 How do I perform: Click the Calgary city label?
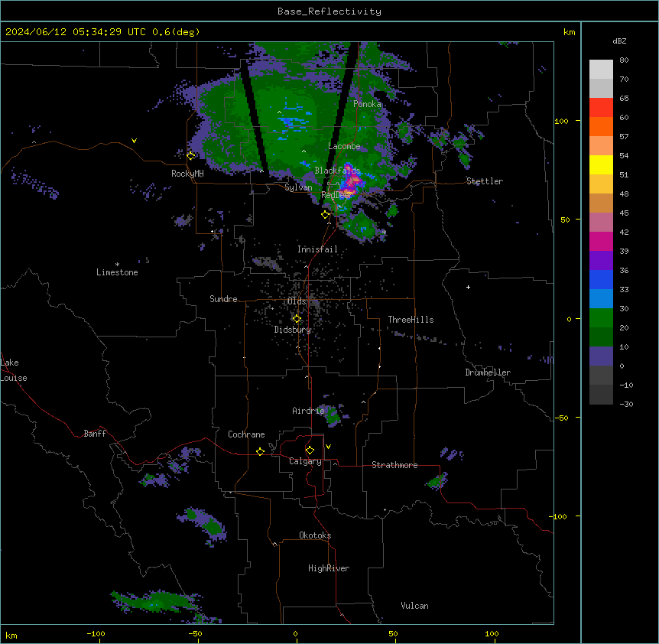pyautogui.click(x=306, y=461)
